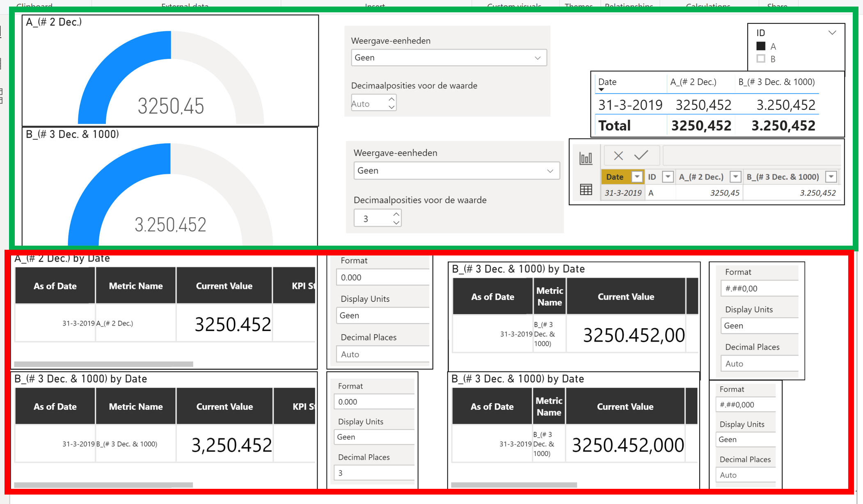Image resolution: width=863 pixels, height=504 pixels.
Task: Click current value 3250.452,00 in KPI table
Action: click(634, 335)
